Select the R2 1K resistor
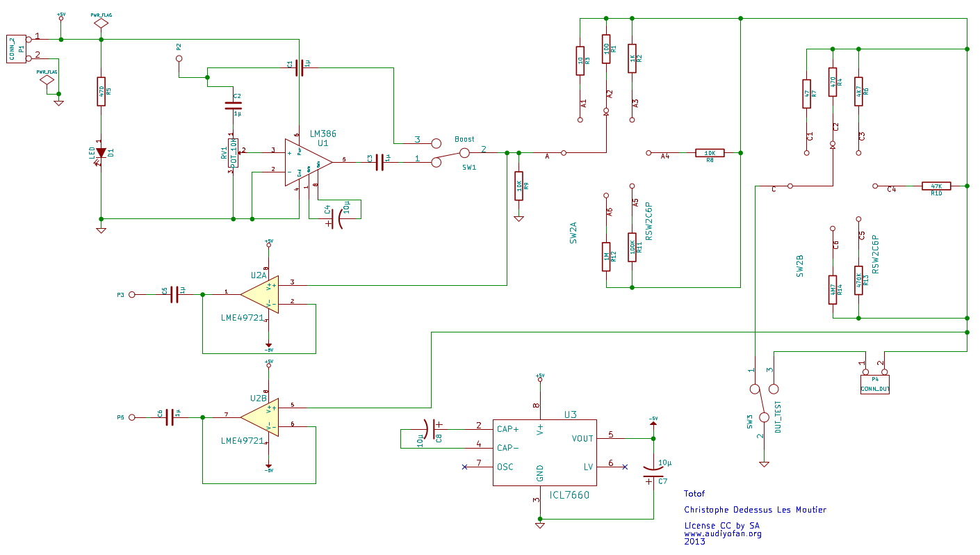 (x=632, y=58)
